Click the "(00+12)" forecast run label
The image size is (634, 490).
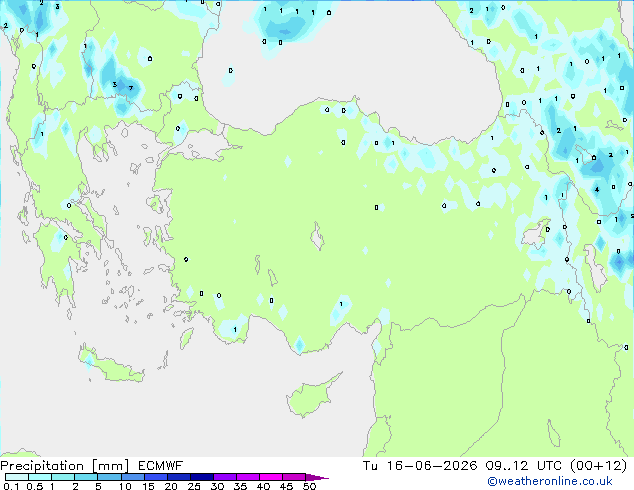599,466
